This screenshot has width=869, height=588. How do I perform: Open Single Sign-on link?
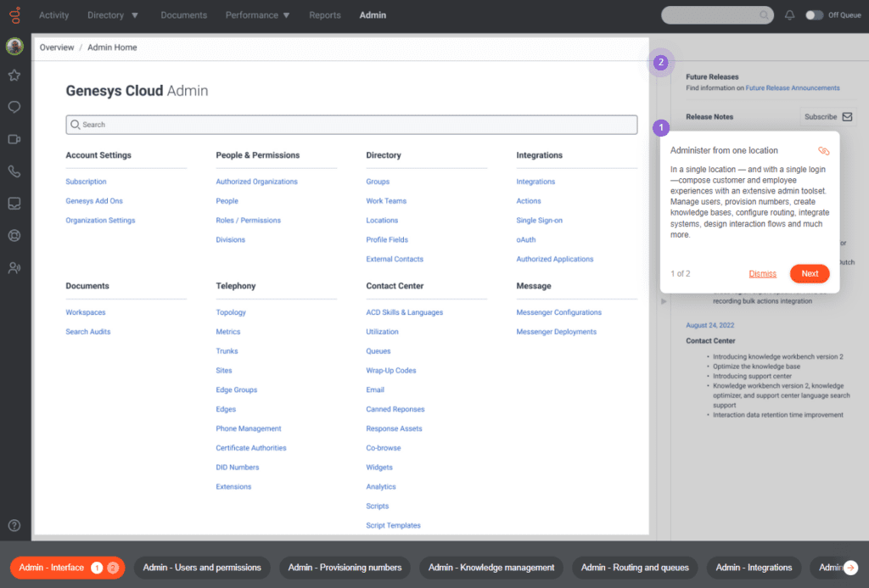[x=539, y=221]
